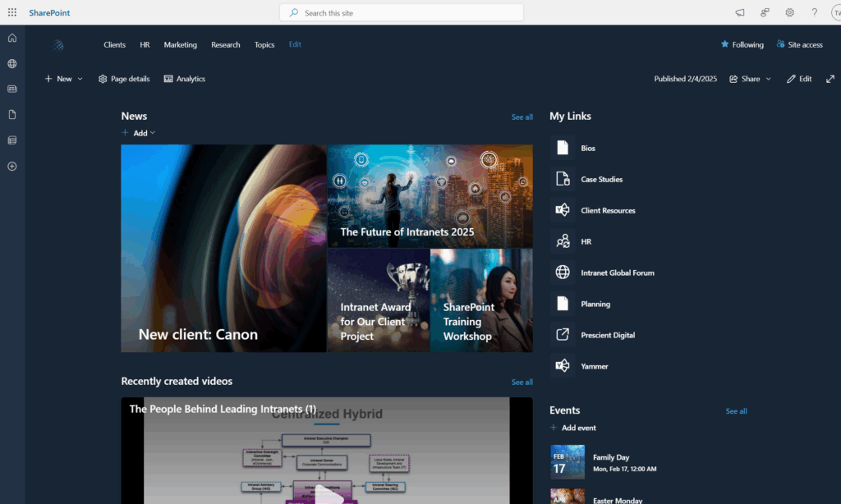Click the Home icon in left rail
This screenshot has height=504, width=841.
click(x=12, y=38)
